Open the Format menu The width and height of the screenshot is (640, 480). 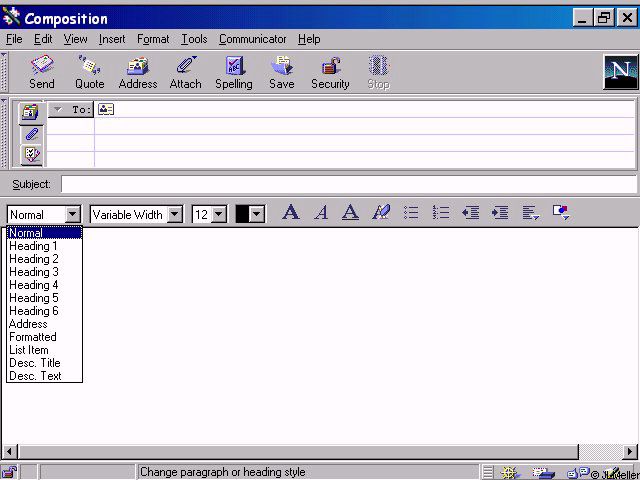(x=153, y=39)
